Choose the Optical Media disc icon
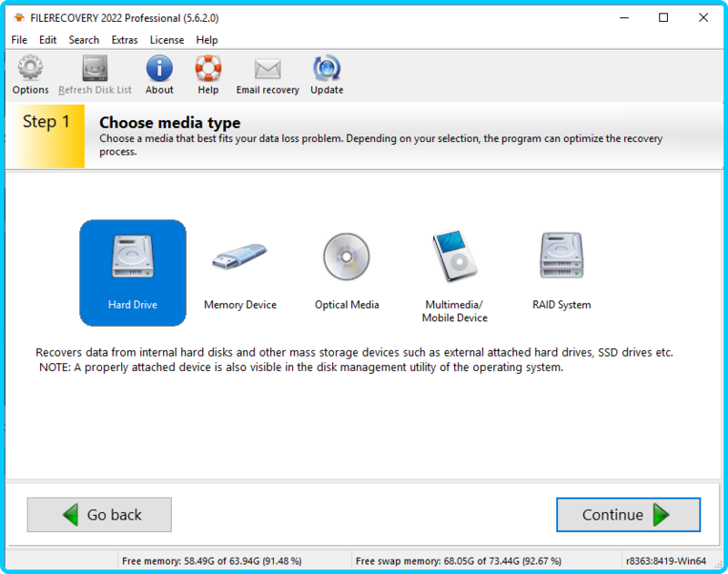The image size is (728, 574). coord(347,257)
